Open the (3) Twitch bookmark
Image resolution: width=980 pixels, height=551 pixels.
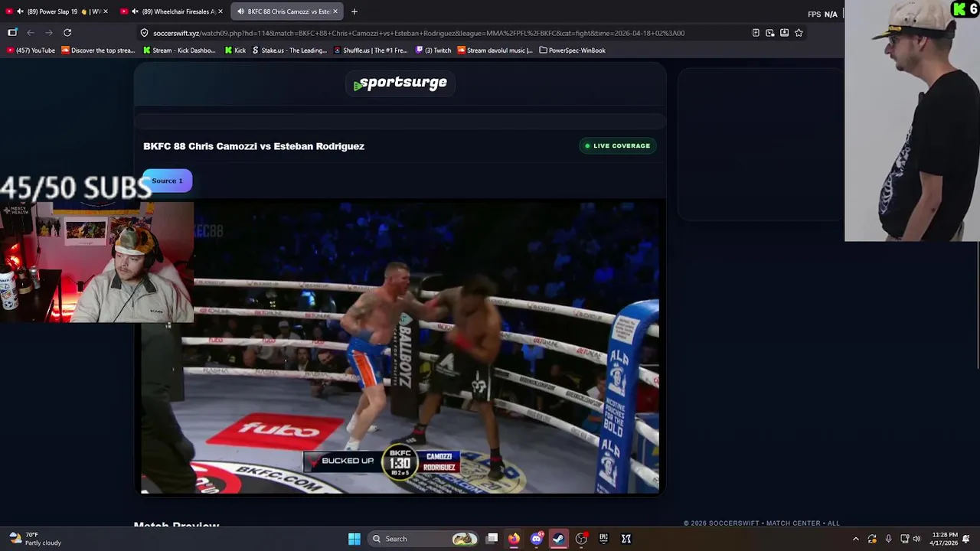click(433, 51)
